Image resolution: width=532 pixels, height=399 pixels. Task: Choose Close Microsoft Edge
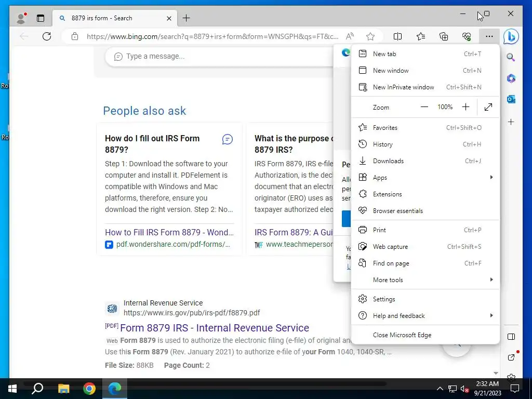425,335
